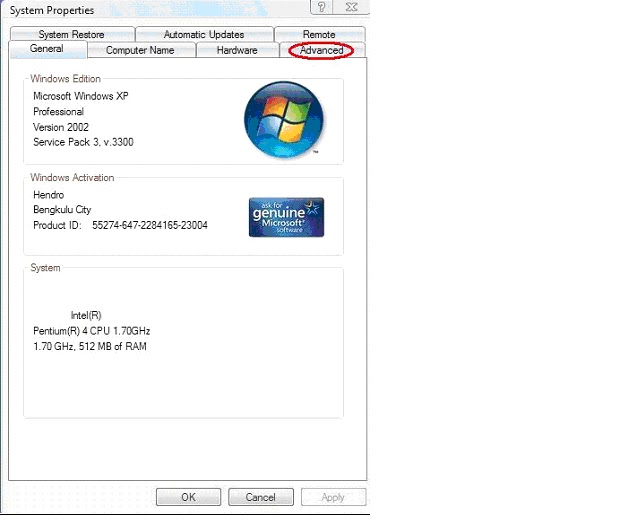Click 1.70 GHz, 512 MB of RAM text

90,346
